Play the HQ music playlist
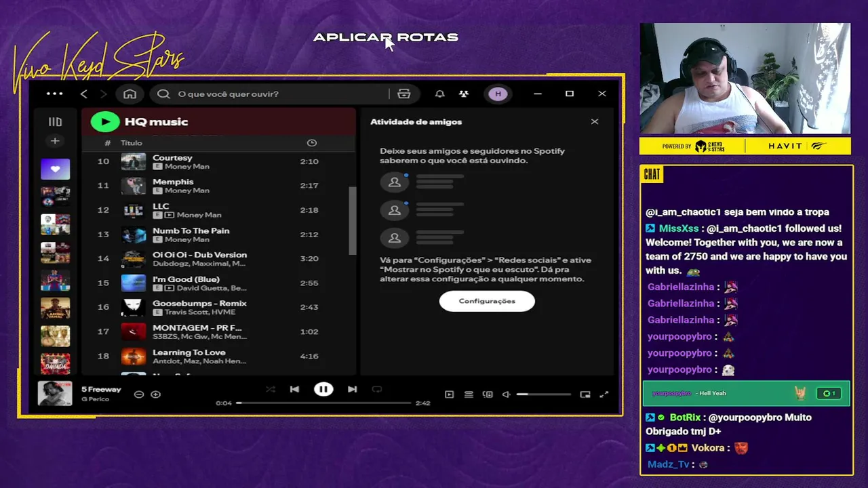 105,121
